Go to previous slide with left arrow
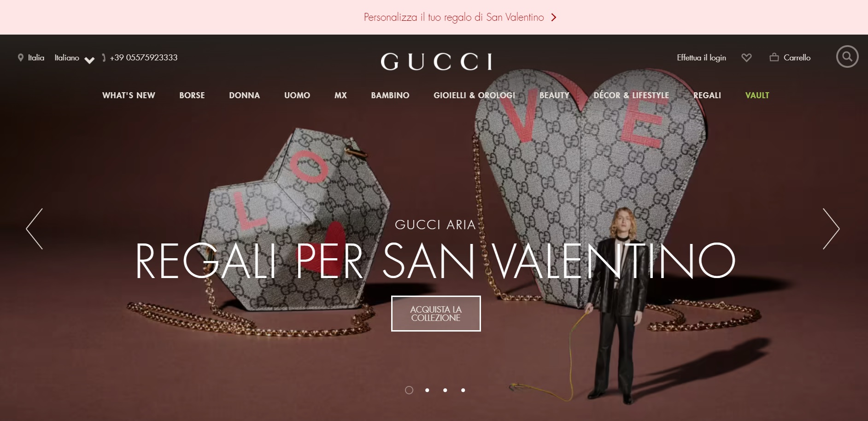 [35, 229]
